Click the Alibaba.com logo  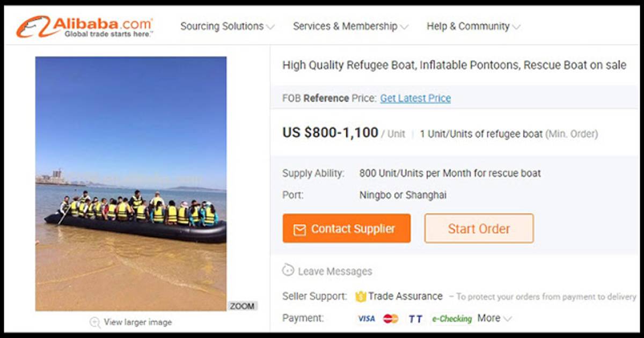(x=84, y=26)
